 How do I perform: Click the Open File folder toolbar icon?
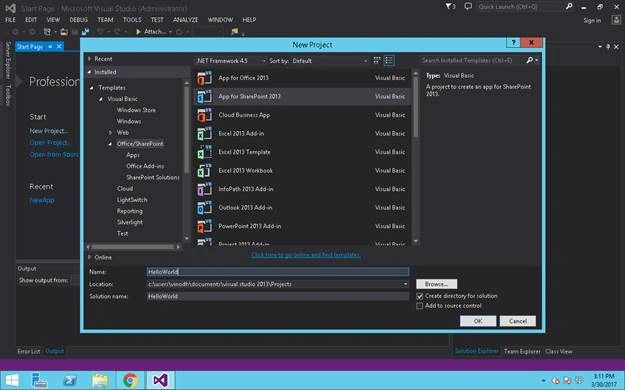pyautogui.click(x=64, y=32)
